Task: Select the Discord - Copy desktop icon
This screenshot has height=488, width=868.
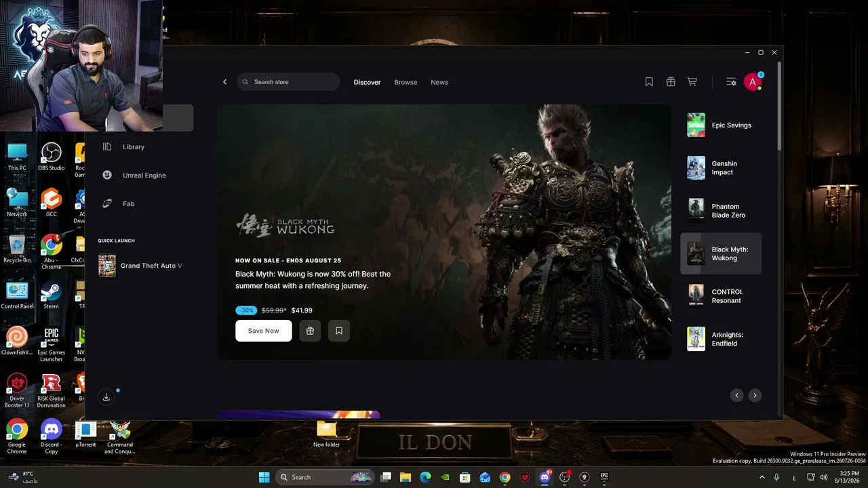Action: tap(52, 436)
